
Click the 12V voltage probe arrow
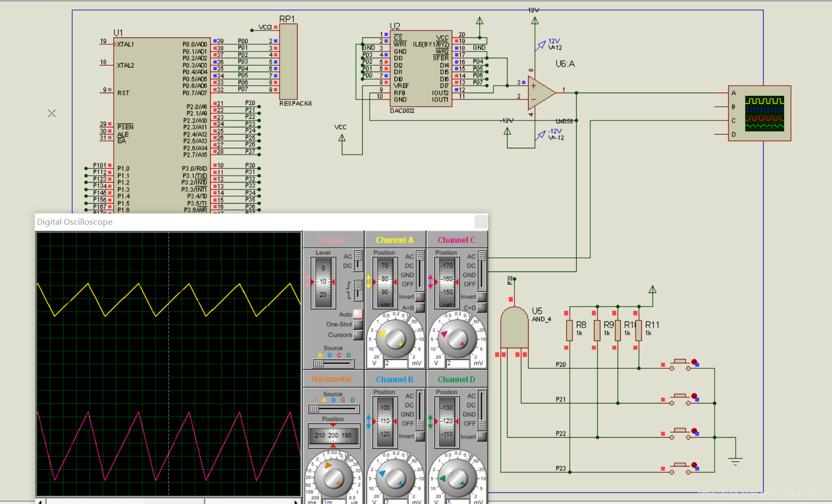tap(541, 45)
